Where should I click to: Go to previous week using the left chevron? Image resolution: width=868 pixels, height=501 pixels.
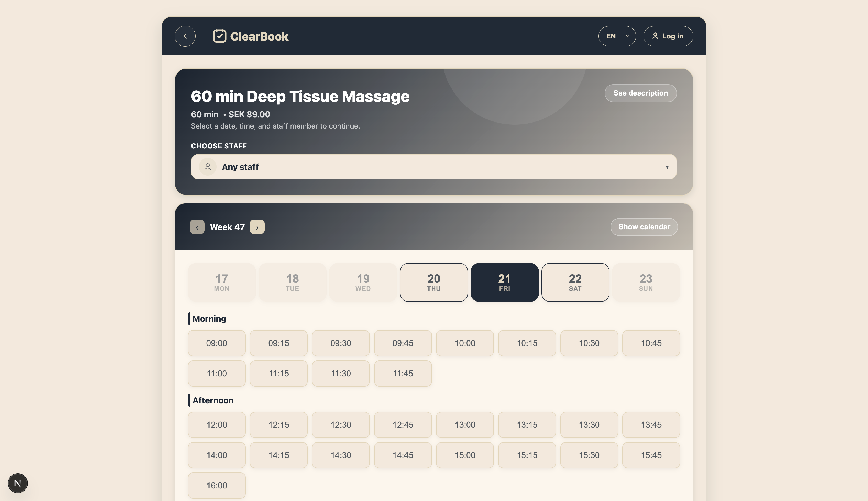coord(197,227)
